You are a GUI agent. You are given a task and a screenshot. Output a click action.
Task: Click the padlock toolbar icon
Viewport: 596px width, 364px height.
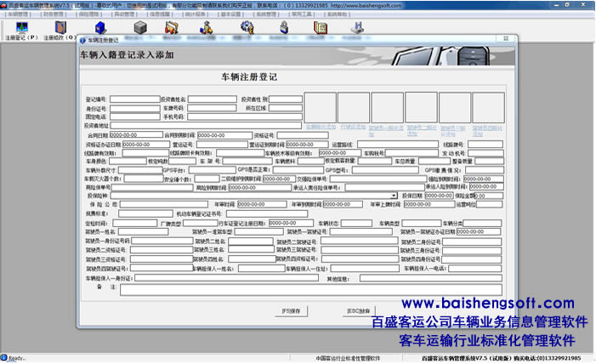[x=284, y=27]
